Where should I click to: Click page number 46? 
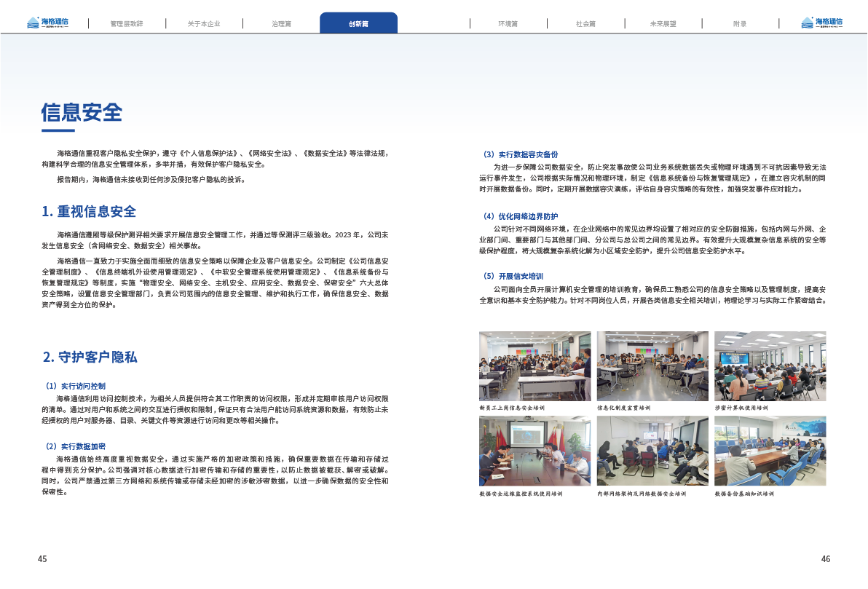[x=825, y=559]
